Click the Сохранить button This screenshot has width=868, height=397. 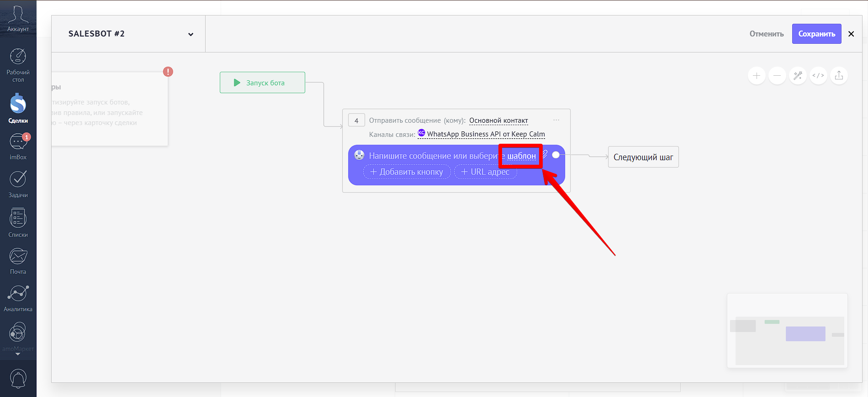point(816,34)
